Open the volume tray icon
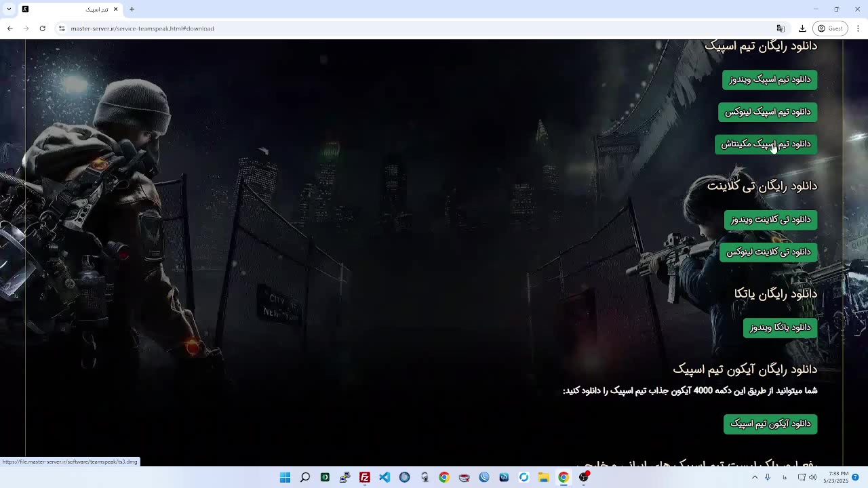 click(812, 477)
